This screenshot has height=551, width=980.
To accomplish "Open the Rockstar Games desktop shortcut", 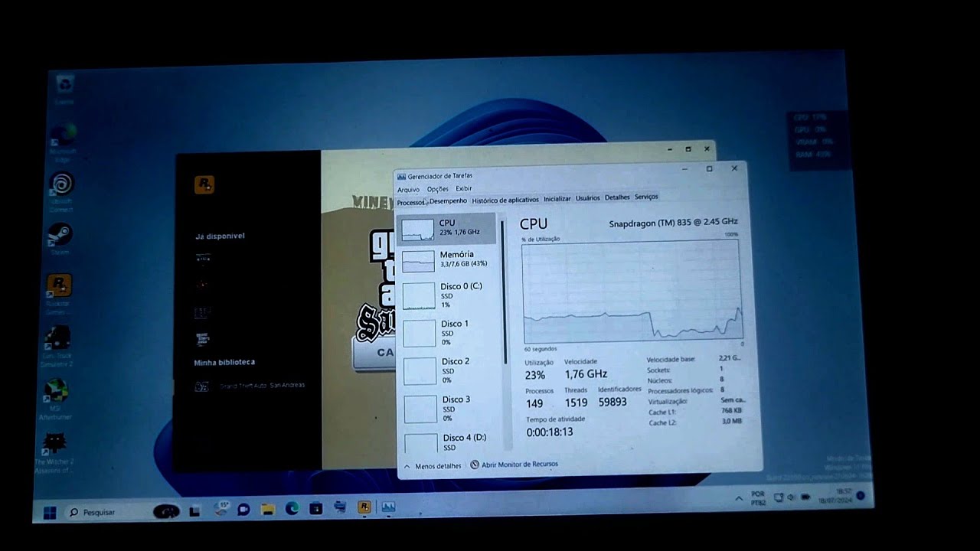I will pyautogui.click(x=59, y=294).
